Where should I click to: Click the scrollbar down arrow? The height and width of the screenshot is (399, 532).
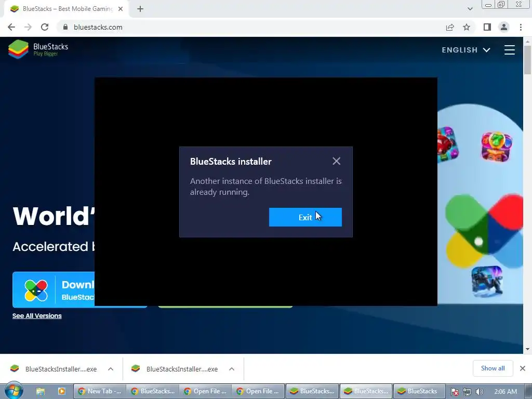[527, 349]
